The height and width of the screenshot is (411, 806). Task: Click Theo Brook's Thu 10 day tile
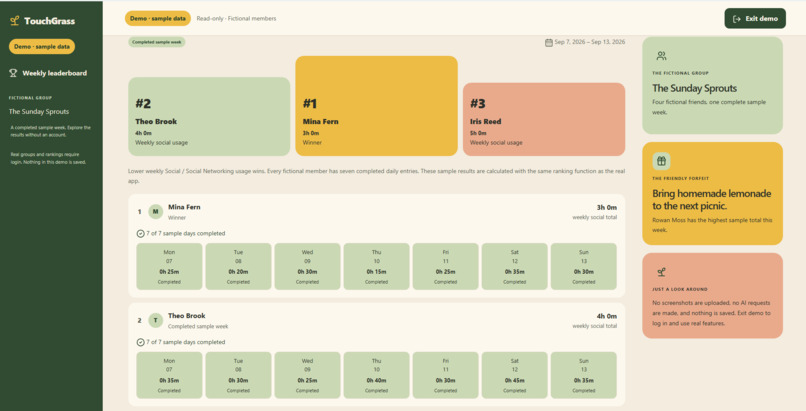pos(377,375)
